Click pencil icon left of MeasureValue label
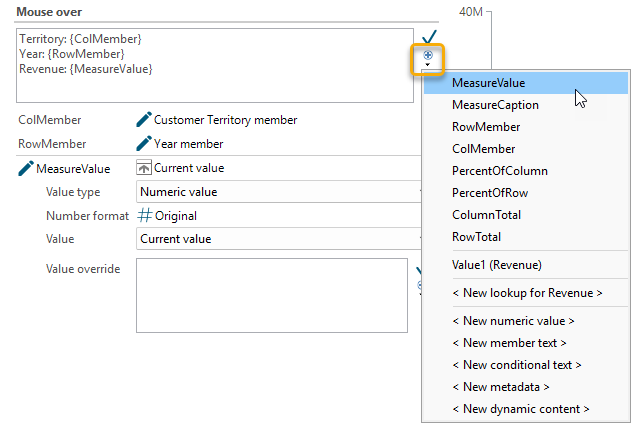This screenshot has width=631, height=423. pos(26,169)
